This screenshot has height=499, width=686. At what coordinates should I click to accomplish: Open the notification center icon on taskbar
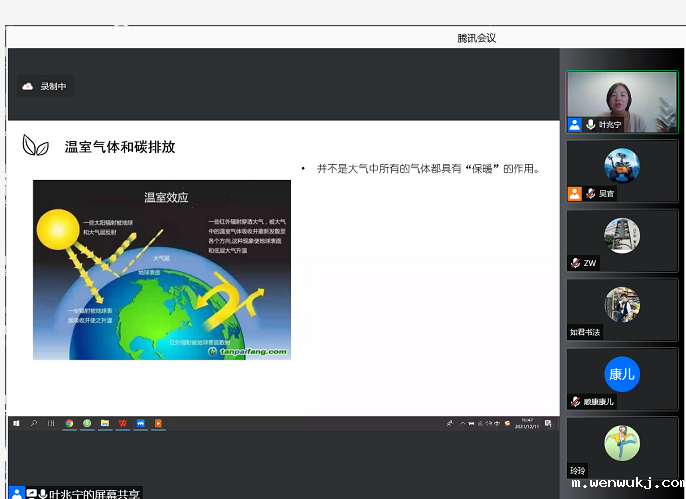tap(548, 423)
